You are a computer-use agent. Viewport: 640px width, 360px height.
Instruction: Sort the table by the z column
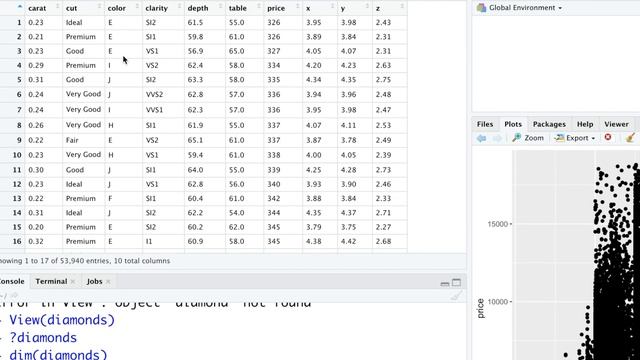[390, 8]
